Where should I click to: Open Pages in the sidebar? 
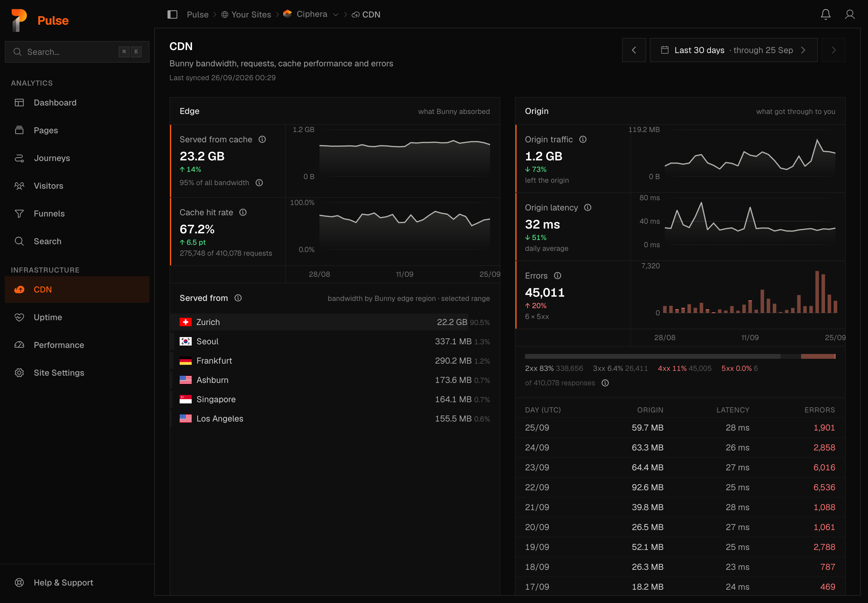(77, 130)
